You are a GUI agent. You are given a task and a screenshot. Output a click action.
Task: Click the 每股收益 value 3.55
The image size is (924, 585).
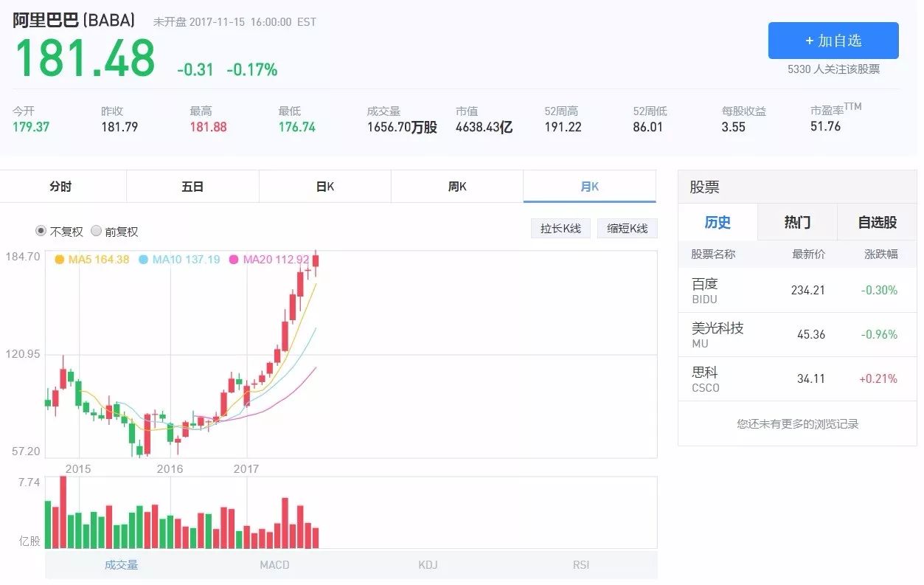(x=733, y=127)
